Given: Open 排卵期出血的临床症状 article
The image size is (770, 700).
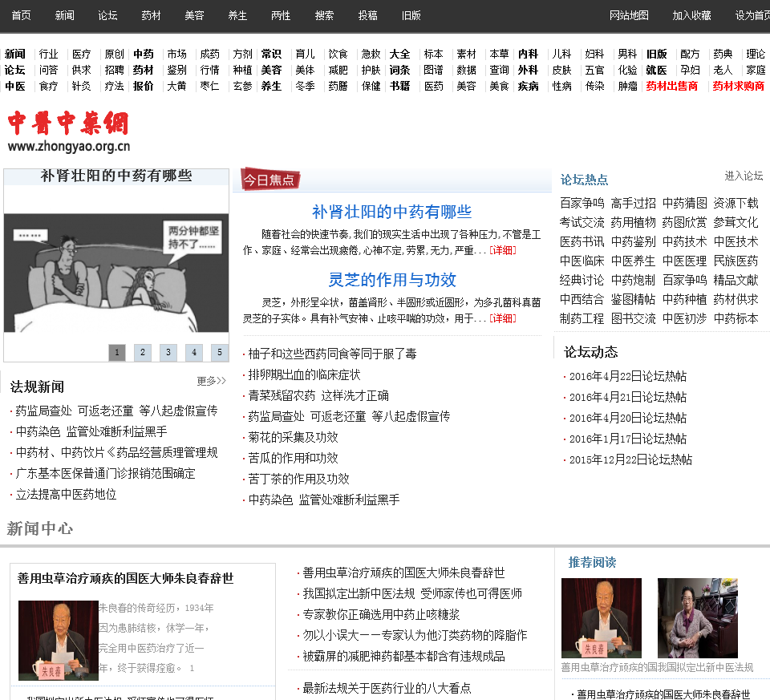Looking at the screenshot, I should 304,374.
